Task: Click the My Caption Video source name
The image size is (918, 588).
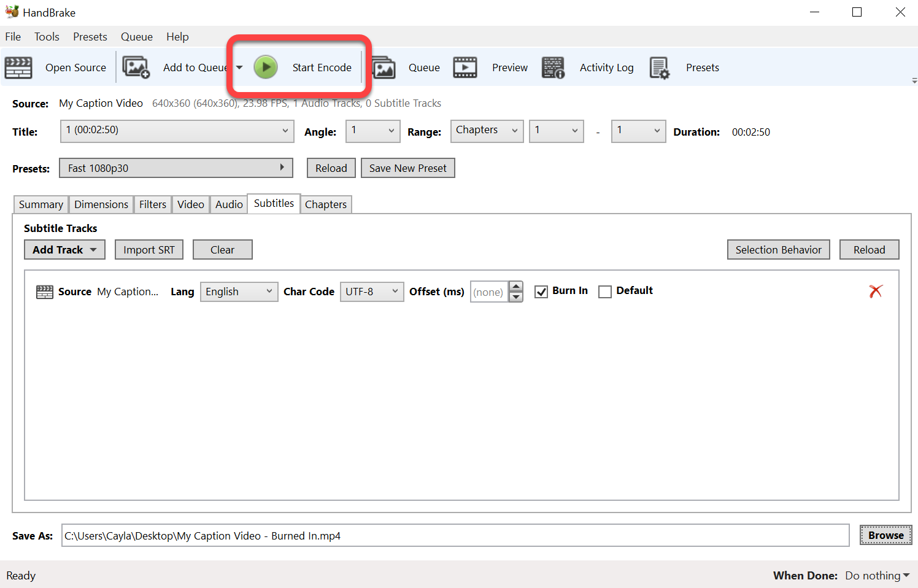Action: point(101,103)
